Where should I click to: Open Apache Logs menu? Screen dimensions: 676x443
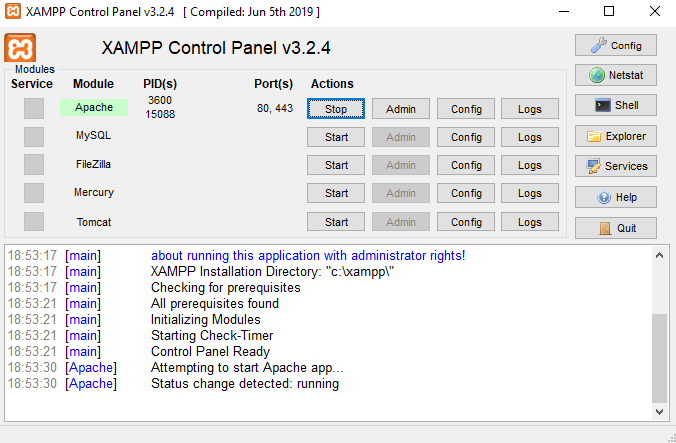click(x=530, y=109)
